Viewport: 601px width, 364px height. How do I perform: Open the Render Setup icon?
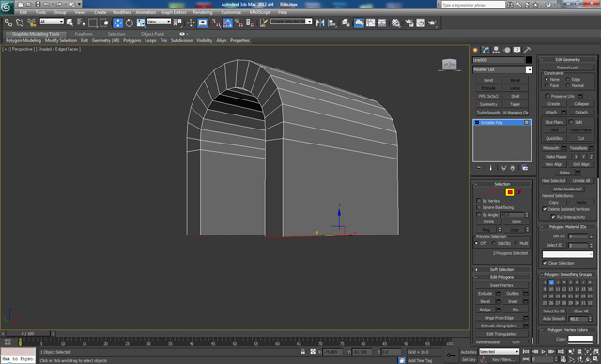point(409,23)
